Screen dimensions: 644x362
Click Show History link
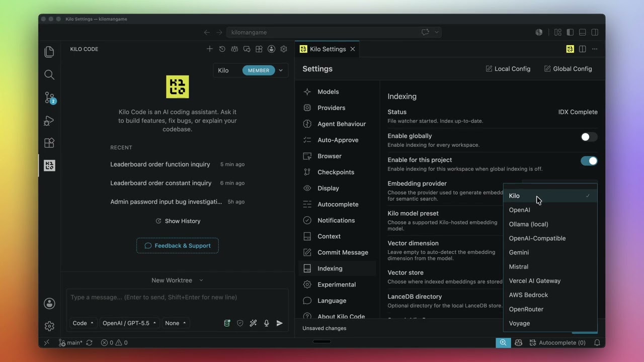pyautogui.click(x=178, y=221)
